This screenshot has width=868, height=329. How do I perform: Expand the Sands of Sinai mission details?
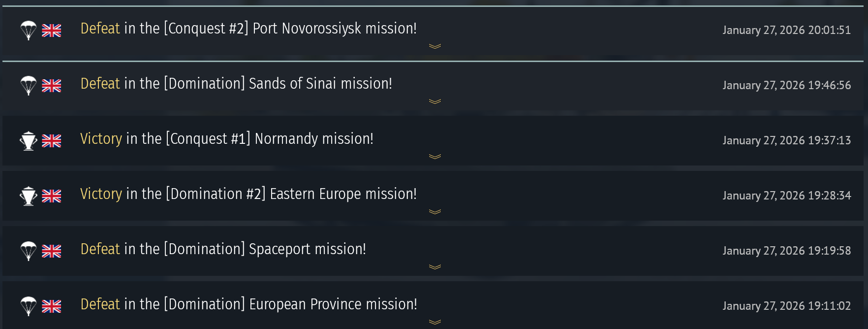[x=435, y=101]
